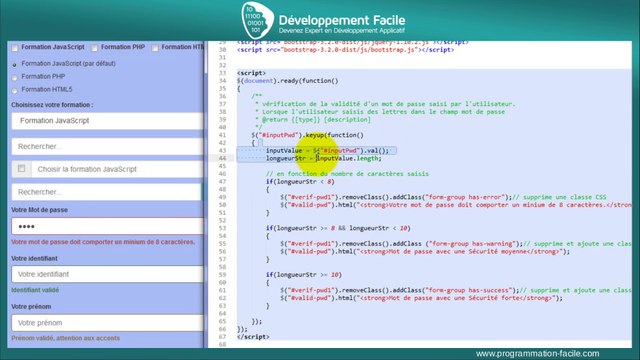
Task: Click the Prénom validé, attention aux accents message
Action: (66, 338)
